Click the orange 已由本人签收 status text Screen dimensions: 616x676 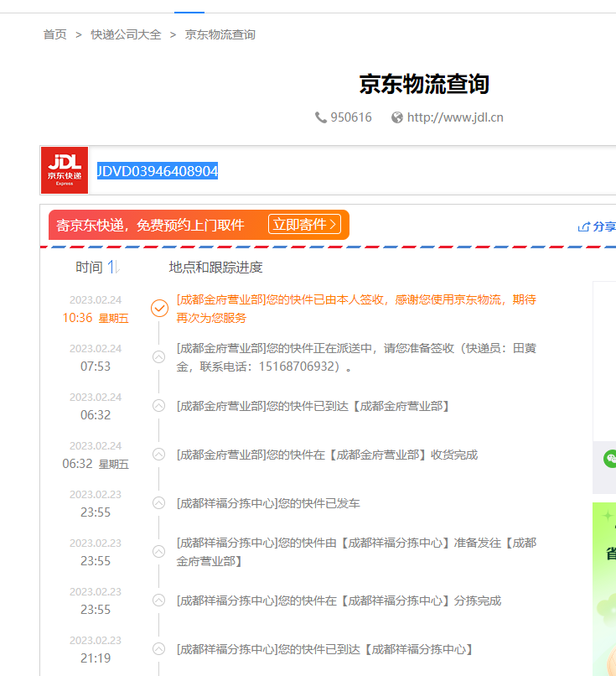pos(356,309)
